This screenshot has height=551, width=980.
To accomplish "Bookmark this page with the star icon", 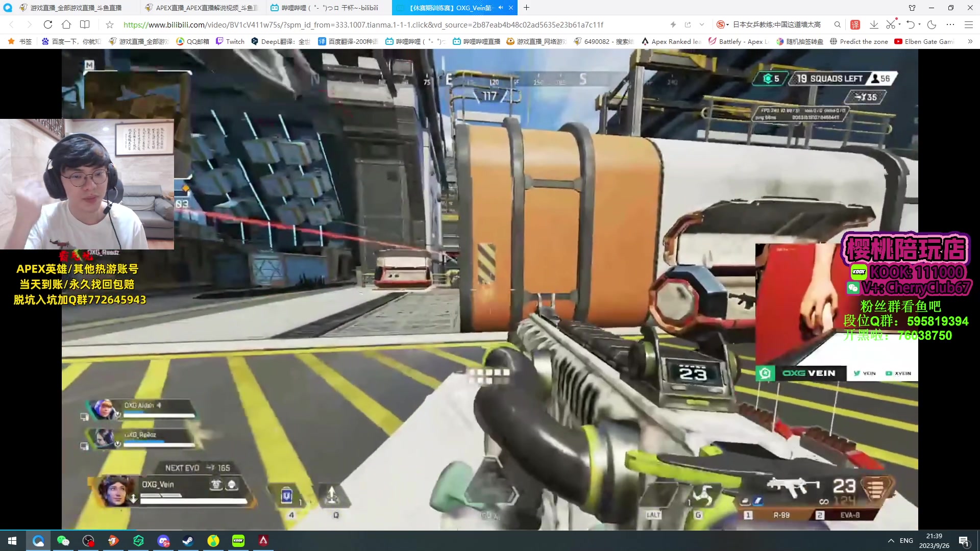I will [x=109, y=24].
